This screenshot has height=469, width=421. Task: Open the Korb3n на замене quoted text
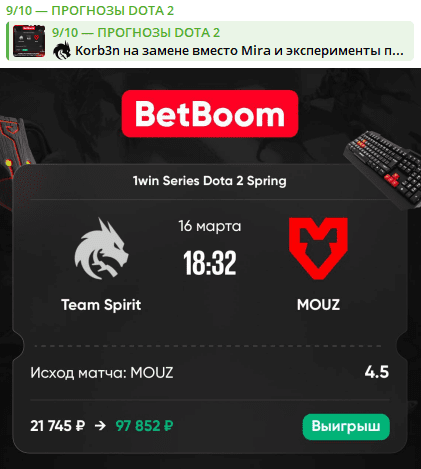coord(239,51)
